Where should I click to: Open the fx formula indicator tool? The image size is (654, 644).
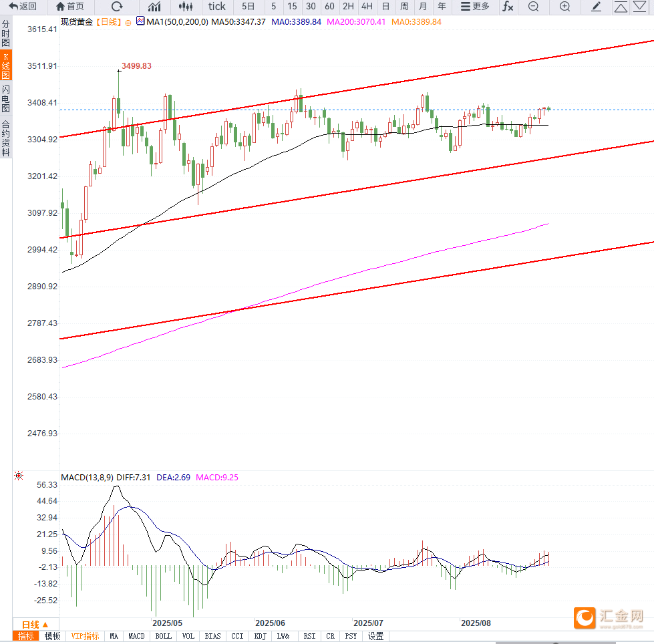tap(508, 6)
